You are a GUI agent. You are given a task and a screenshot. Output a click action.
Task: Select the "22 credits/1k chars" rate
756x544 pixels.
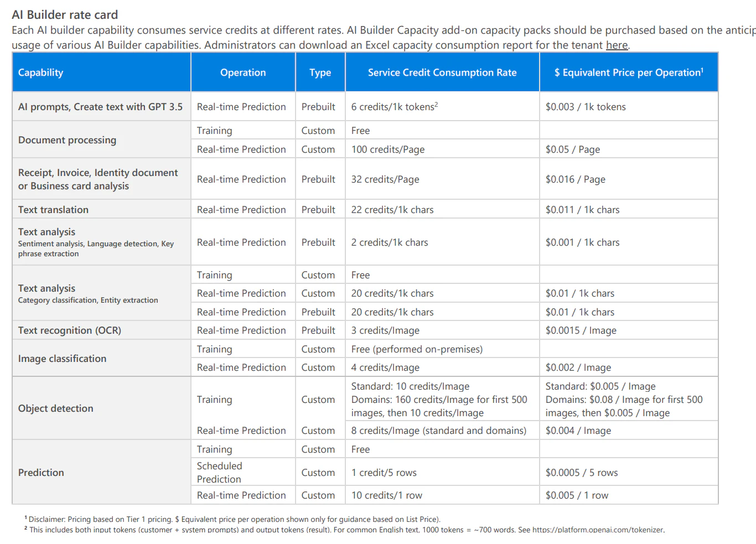(392, 210)
